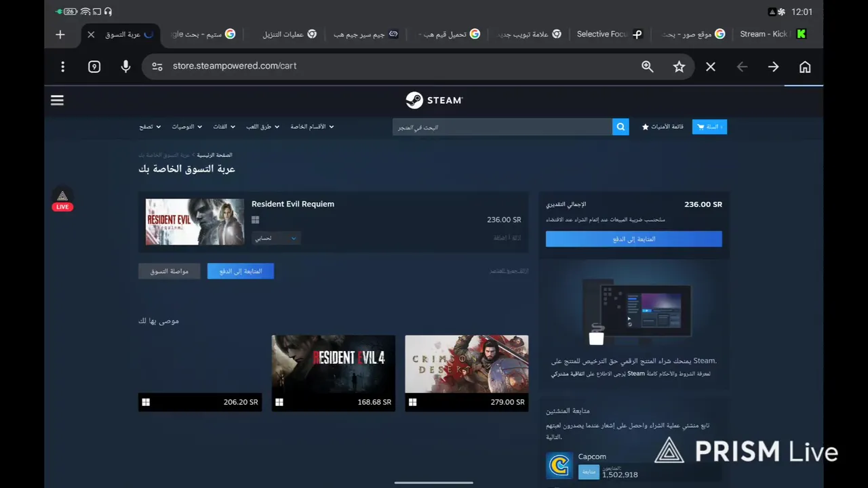This screenshot has height=488, width=868.
Task: Close the current cart tab
Action: 91,35
